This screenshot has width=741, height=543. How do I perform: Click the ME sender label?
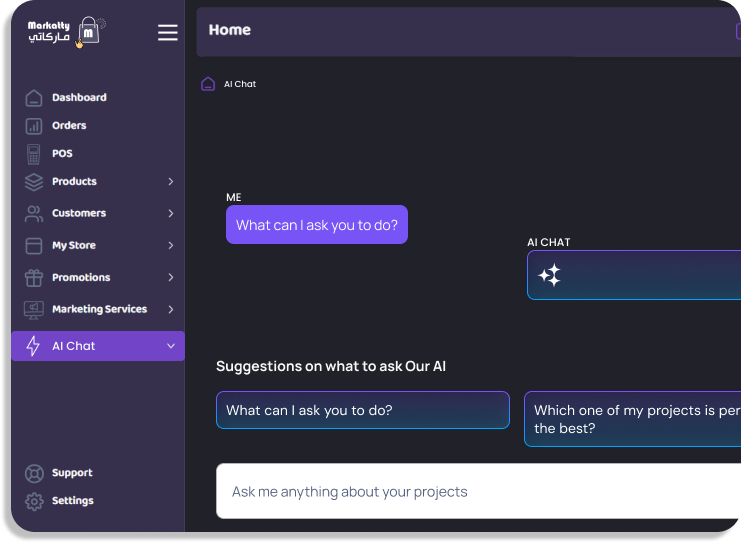tap(233, 198)
